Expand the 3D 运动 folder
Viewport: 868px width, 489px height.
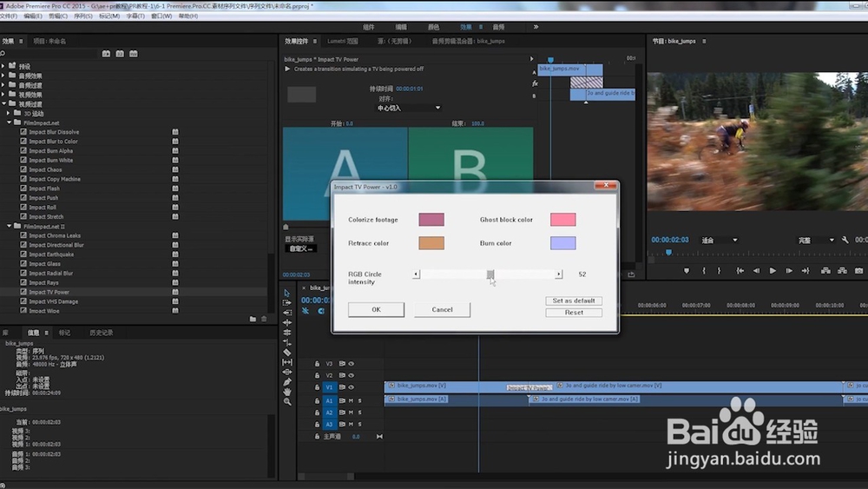pyautogui.click(x=9, y=114)
